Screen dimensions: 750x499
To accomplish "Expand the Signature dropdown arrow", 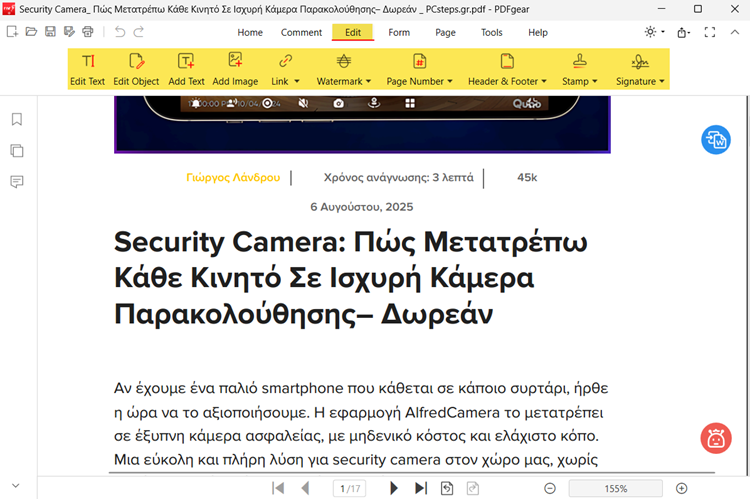I will click(x=662, y=81).
